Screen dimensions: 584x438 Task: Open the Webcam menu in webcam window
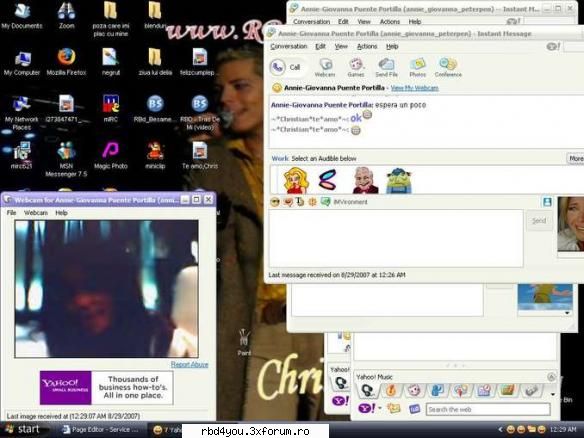tap(36, 213)
